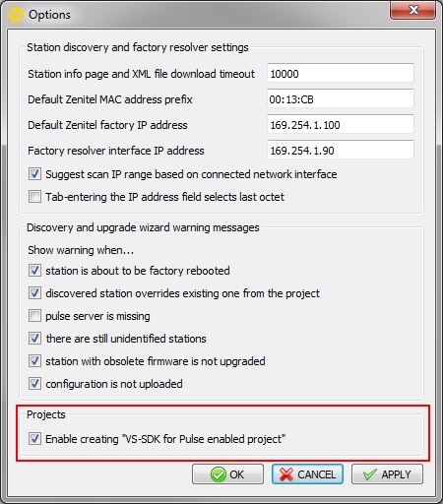Image resolution: width=443 pixels, height=504 pixels.
Task: Click the Zenitel factory IP address field
Action: tap(341, 124)
